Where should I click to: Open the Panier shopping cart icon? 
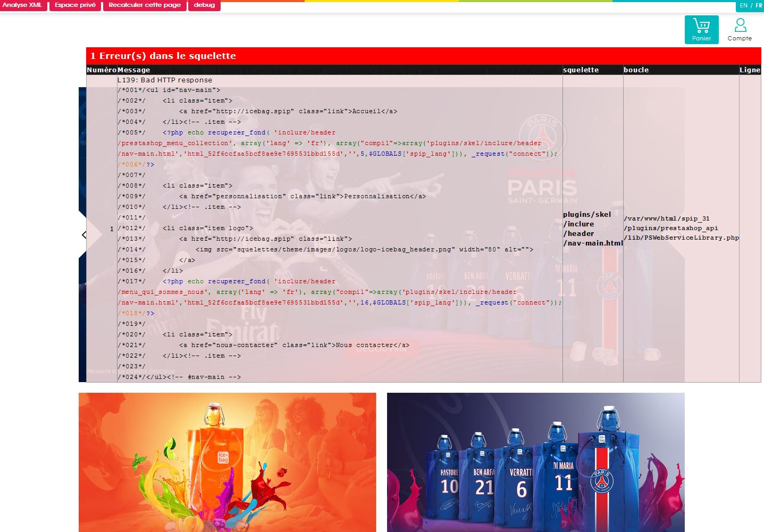coord(701,29)
